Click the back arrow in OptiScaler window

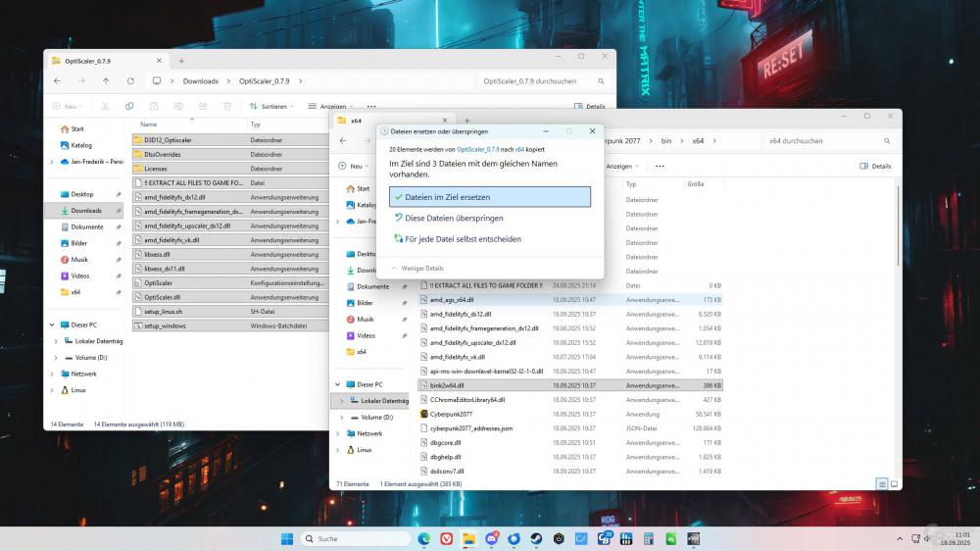click(x=57, y=81)
